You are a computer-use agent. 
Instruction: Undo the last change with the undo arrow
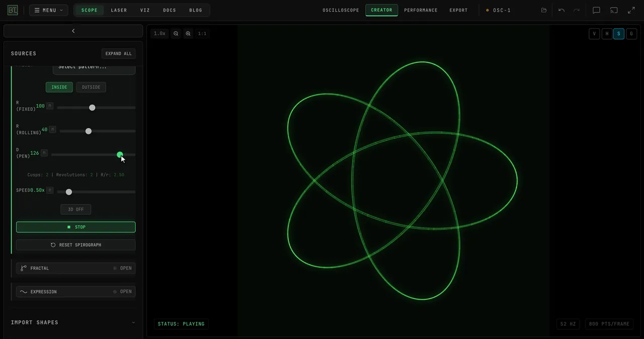[x=561, y=10]
